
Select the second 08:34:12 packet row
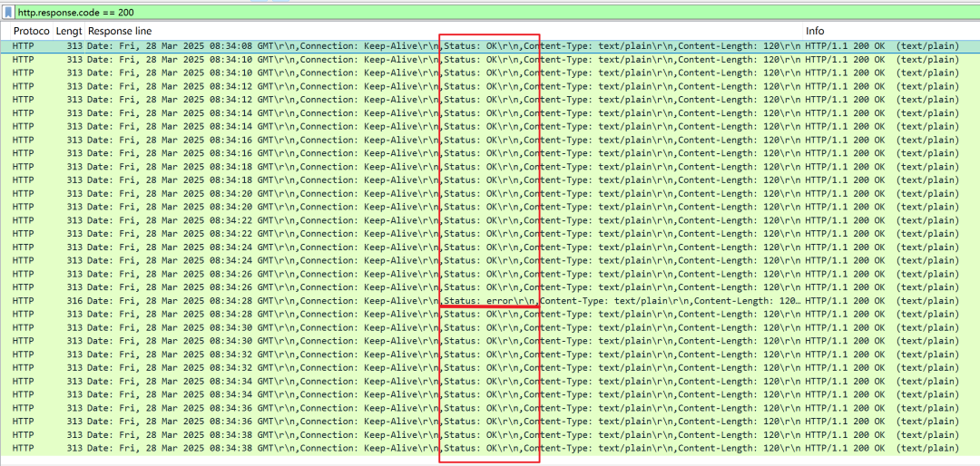[x=272, y=99]
